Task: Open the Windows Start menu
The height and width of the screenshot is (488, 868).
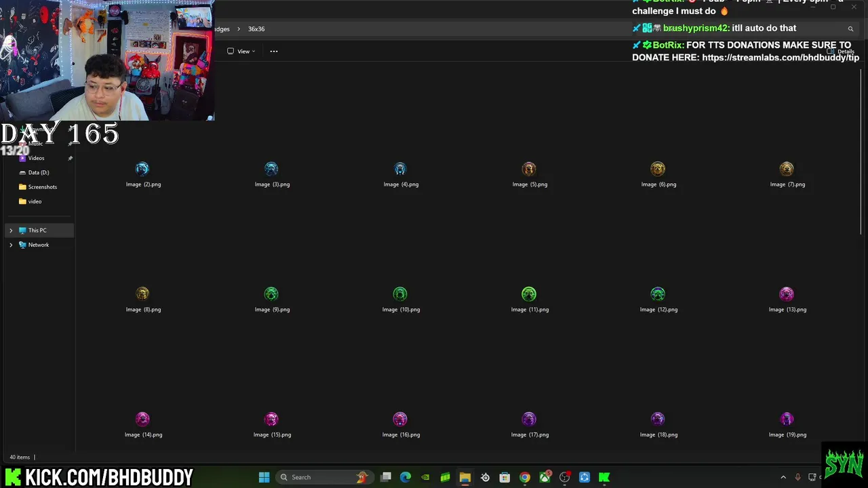Action: click(x=264, y=477)
